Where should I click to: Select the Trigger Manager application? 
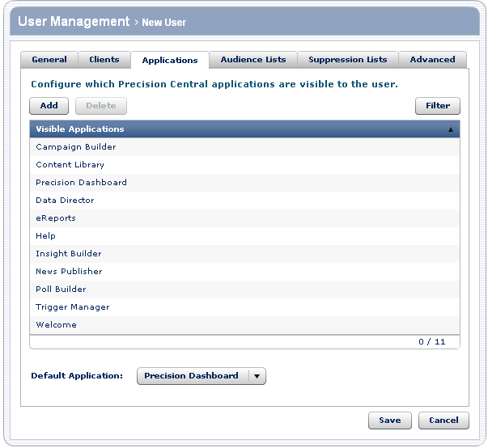[x=73, y=307]
